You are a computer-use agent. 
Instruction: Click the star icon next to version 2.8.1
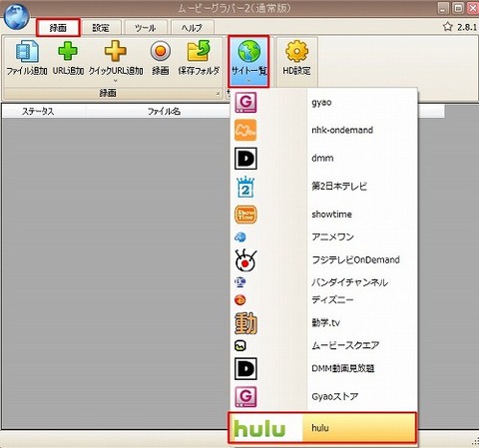pos(448,27)
